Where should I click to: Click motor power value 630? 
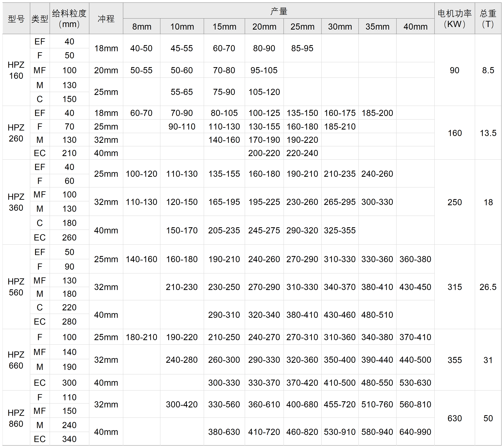click(x=454, y=418)
